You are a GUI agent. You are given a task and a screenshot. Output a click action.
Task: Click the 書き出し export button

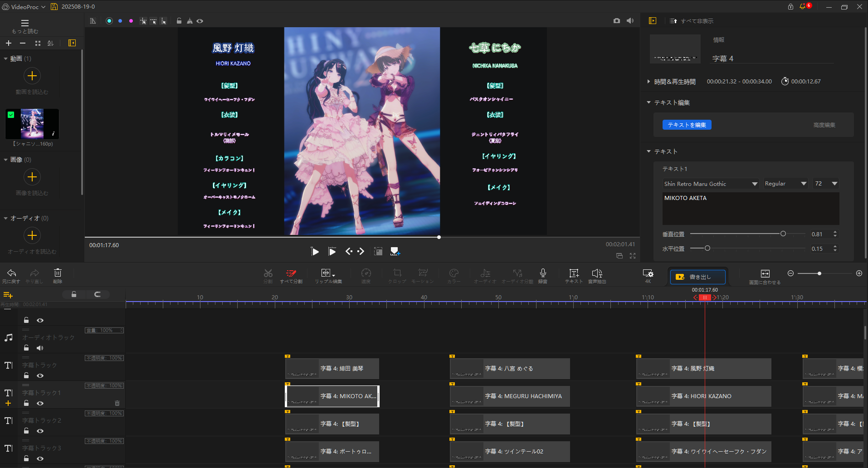click(698, 277)
